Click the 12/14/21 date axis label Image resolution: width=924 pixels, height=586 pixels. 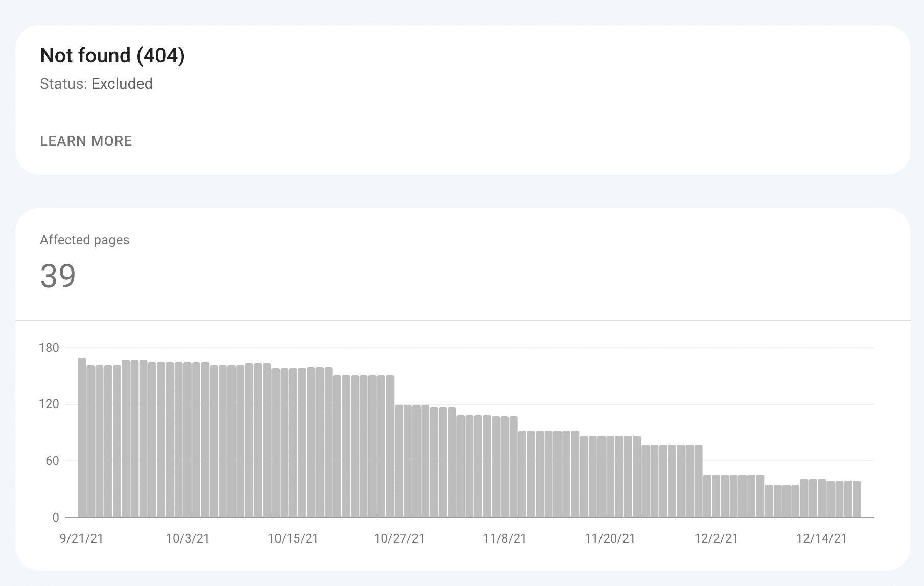(x=821, y=538)
